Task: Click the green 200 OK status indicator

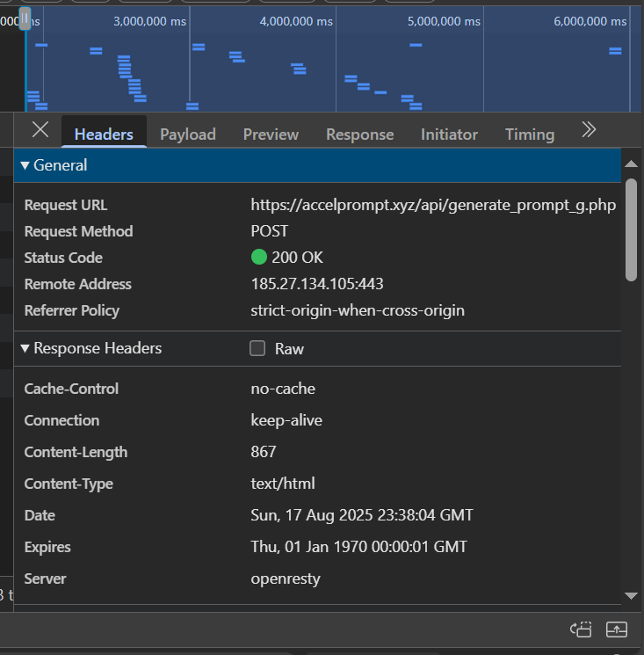Action: point(258,258)
